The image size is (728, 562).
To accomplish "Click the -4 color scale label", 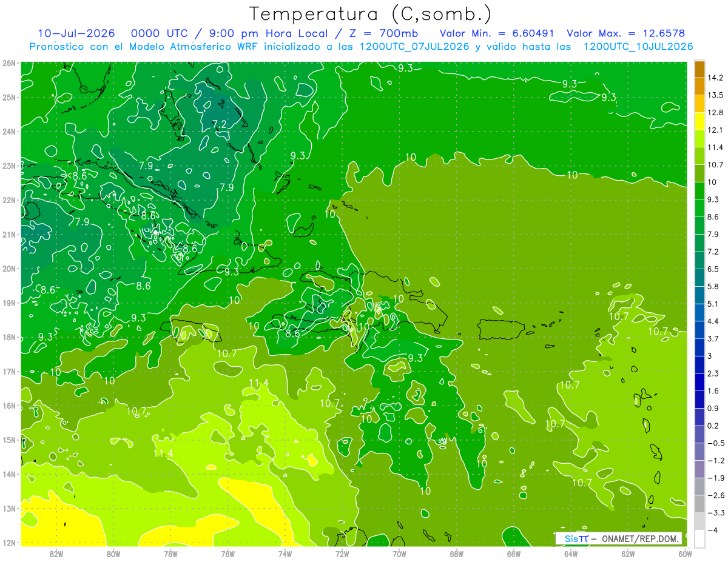I will coord(713,530).
